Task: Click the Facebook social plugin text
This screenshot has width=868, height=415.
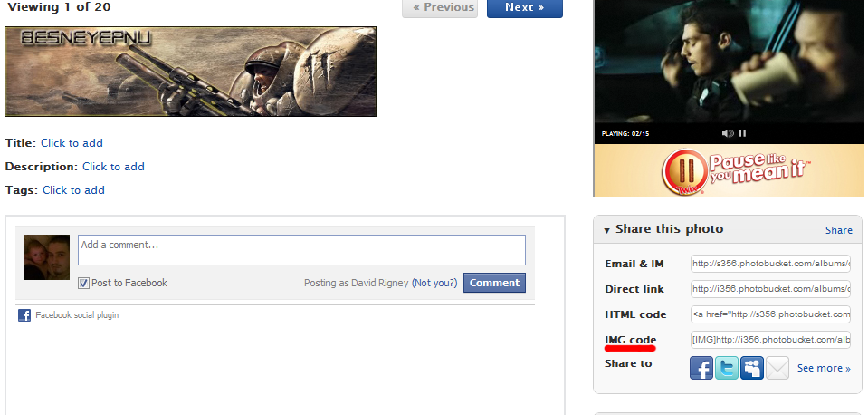Action: (77, 315)
